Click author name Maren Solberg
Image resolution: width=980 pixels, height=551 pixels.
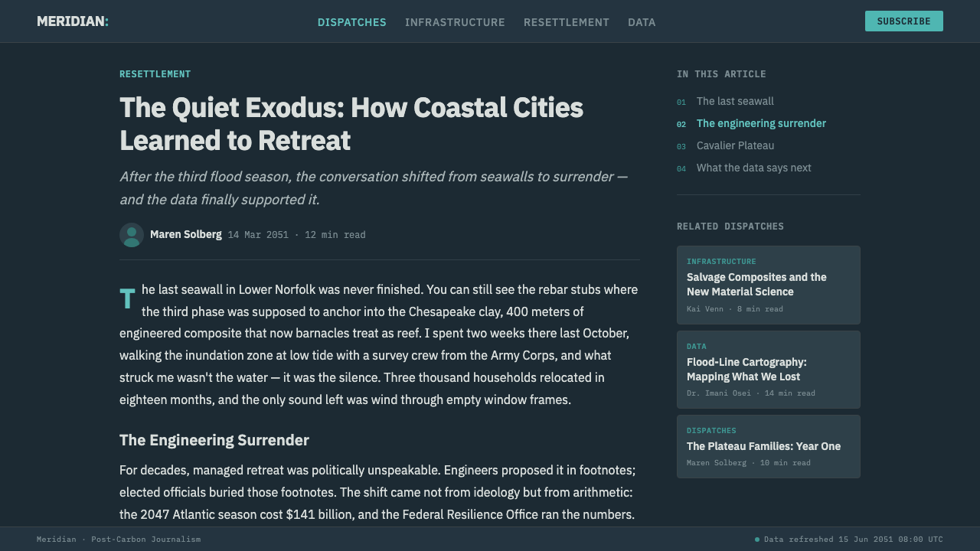point(186,234)
